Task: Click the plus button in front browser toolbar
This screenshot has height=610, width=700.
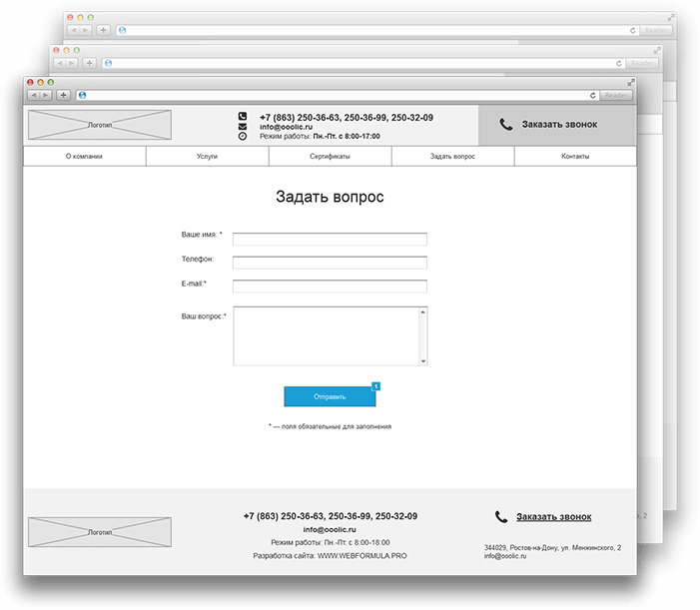Action: 63,95
